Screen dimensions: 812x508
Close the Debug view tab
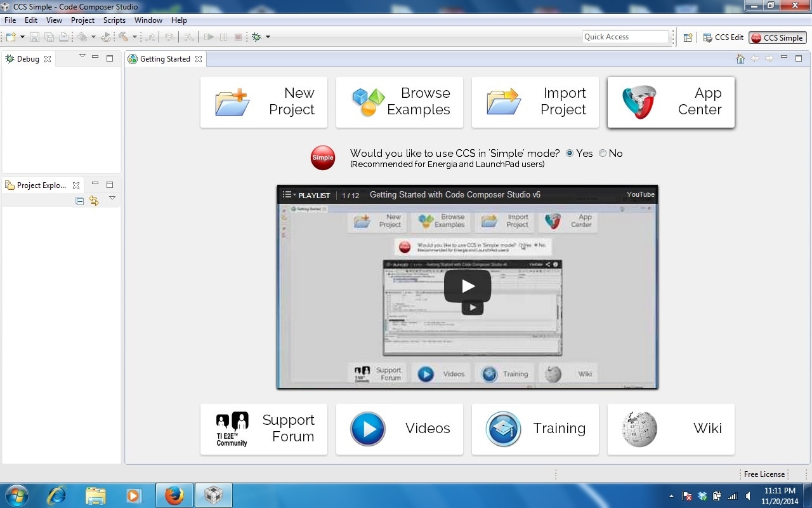tap(48, 59)
